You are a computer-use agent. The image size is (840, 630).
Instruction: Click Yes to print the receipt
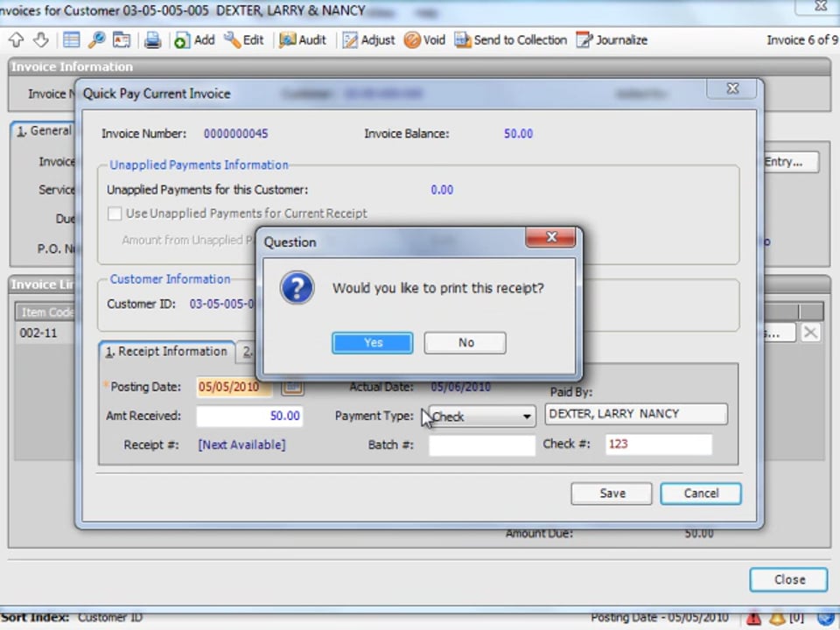click(x=373, y=342)
